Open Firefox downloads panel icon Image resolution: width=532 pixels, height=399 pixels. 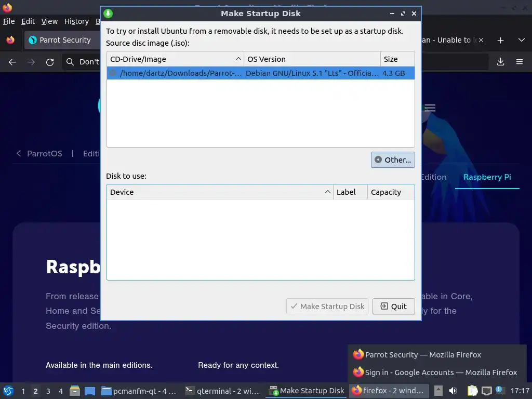(500, 62)
